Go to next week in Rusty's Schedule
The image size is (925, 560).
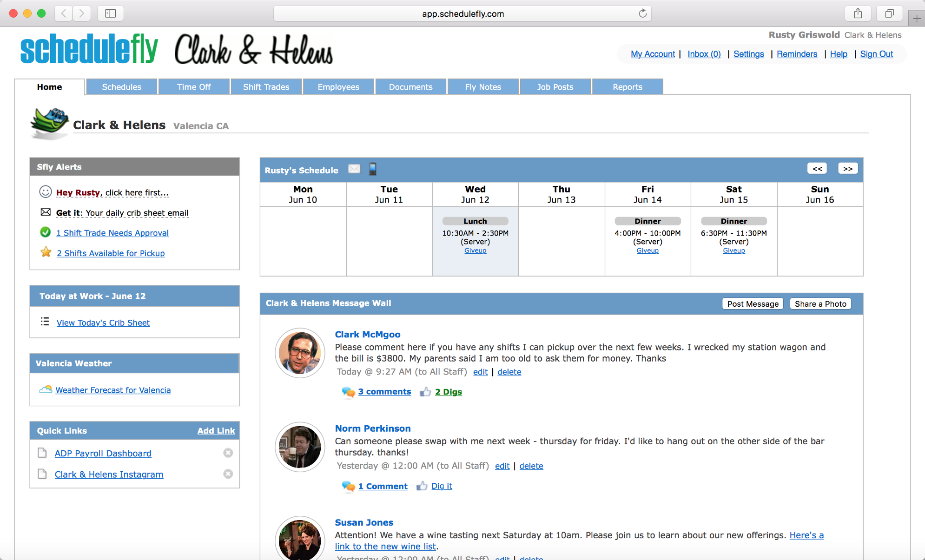pyautogui.click(x=848, y=169)
